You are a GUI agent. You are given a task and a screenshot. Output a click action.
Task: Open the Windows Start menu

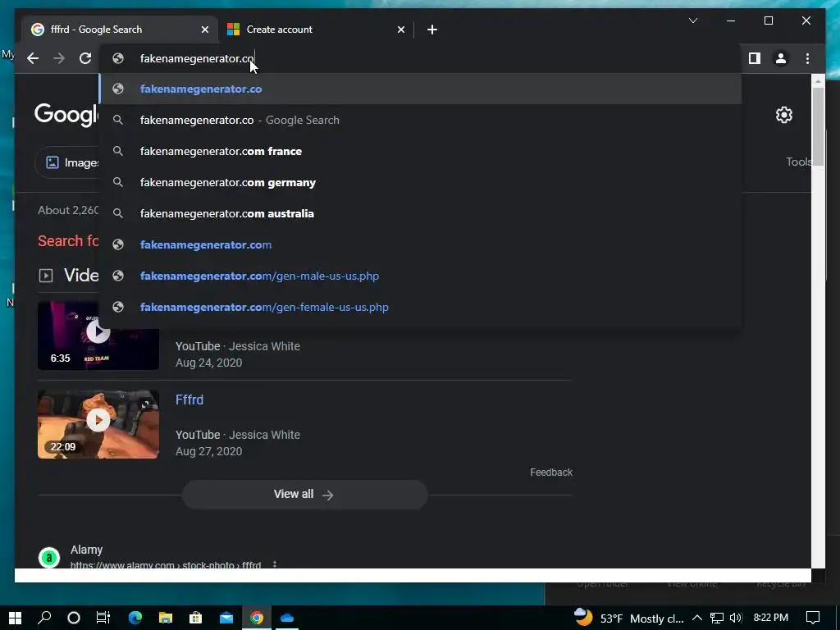pyautogui.click(x=15, y=618)
